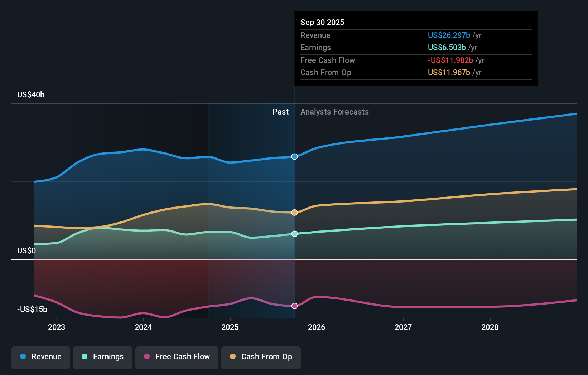Click the Revenue row label in tooltip
Image resolution: width=588 pixels, height=375 pixels.
(x=315, y=35)
